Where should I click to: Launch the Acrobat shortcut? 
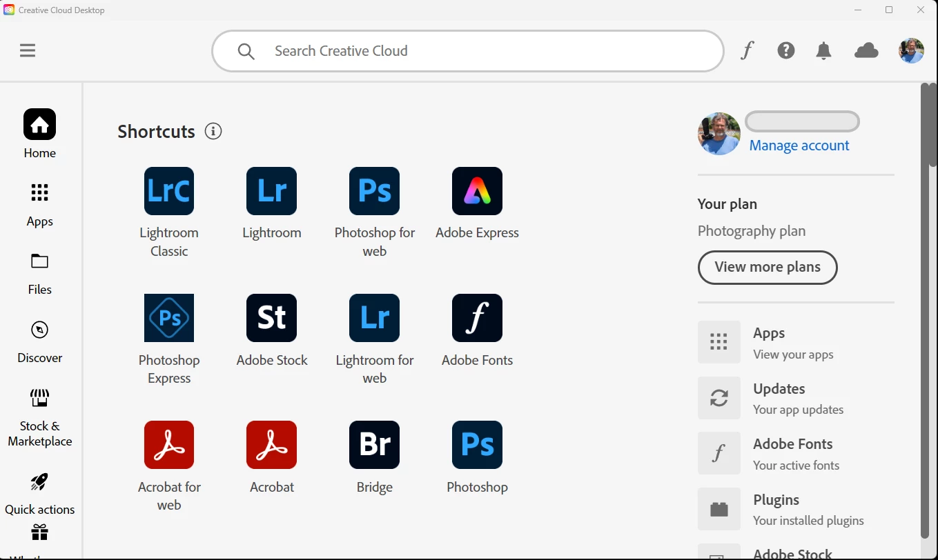[272, 457]
